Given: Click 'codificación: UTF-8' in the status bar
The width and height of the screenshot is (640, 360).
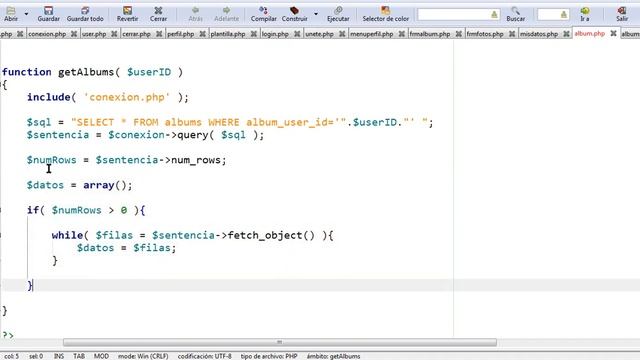Looking at the screenshot, I should (x=204, y=356).
